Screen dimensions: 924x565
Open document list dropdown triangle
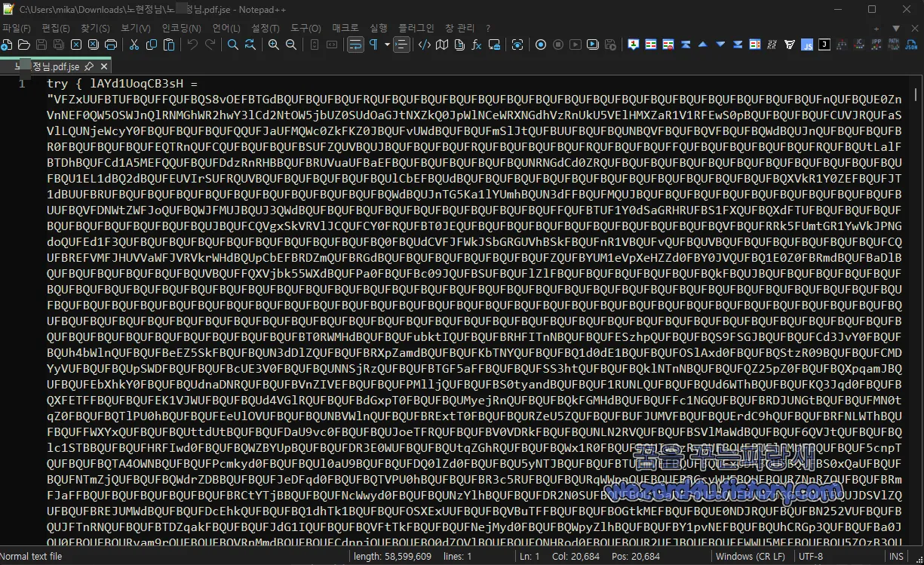point(895,28)
